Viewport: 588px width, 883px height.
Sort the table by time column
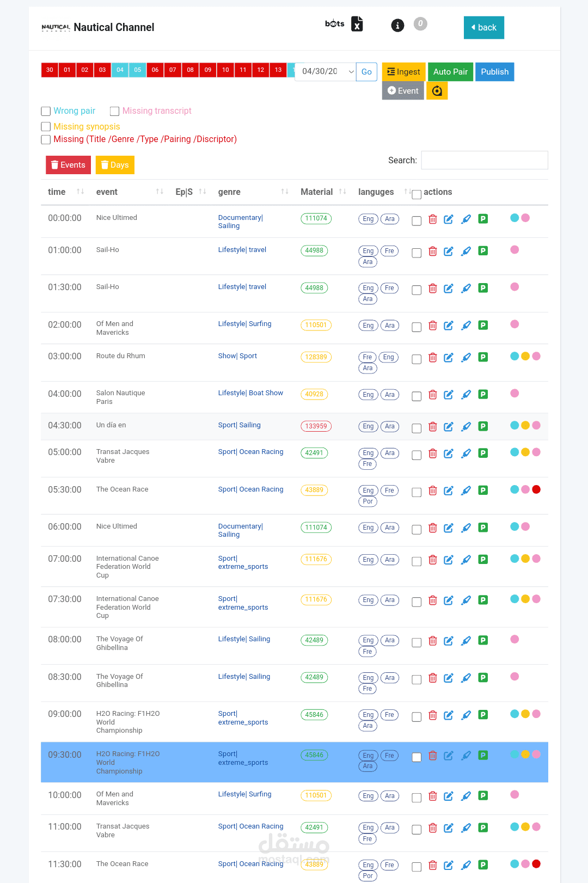(x=80, y=192)
